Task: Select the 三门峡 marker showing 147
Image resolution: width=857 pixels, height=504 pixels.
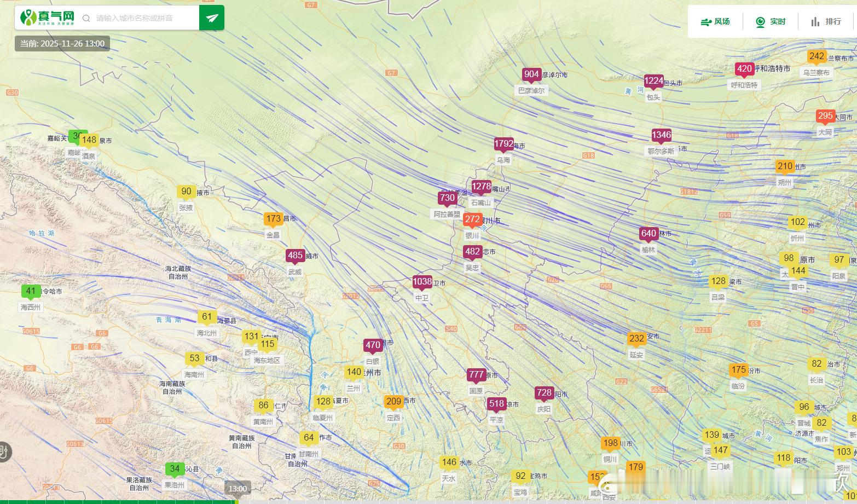Action: pyautogui.click(x=721, y=450)
